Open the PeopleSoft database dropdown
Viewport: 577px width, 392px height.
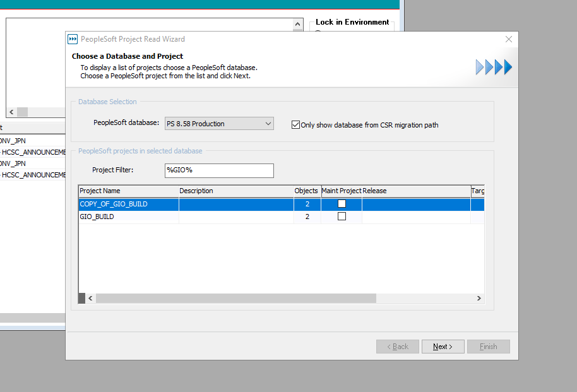(268, 124)
